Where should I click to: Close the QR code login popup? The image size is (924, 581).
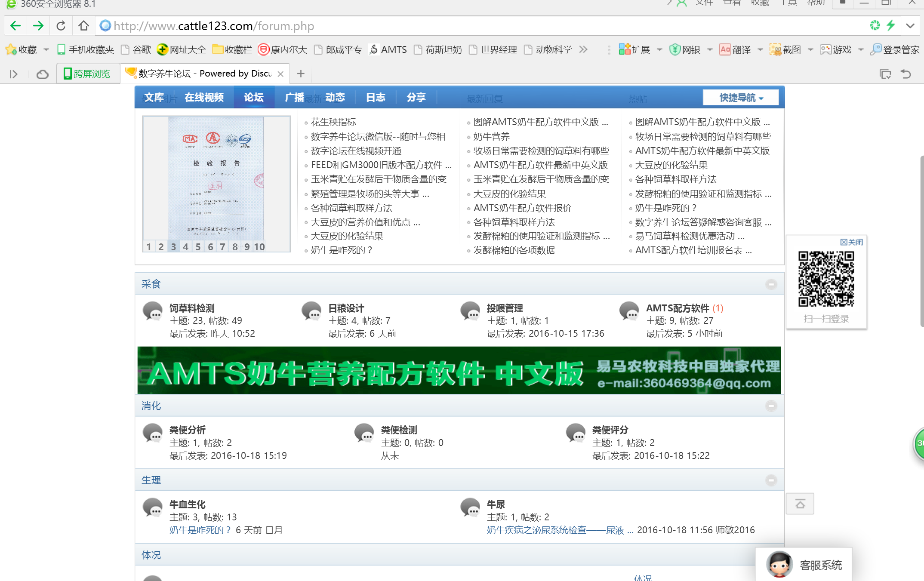point(851,242)
